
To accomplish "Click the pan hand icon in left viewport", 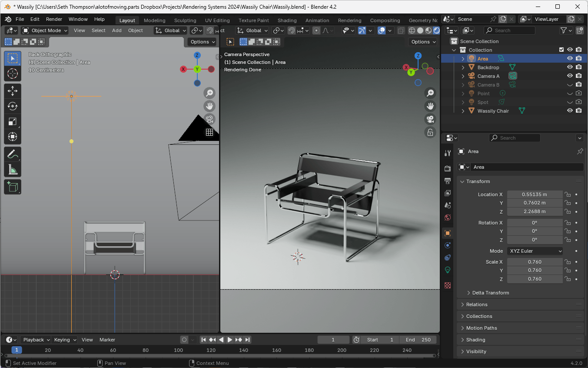I will (209, 106).
